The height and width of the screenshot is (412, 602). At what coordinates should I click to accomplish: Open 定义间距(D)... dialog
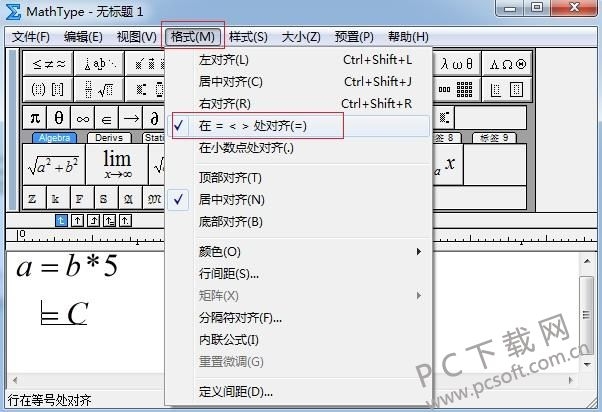click(x=298, y=392)
